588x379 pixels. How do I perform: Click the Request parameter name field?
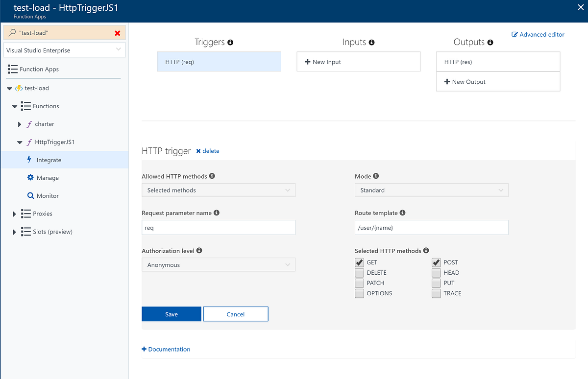(x=219, y=227)
